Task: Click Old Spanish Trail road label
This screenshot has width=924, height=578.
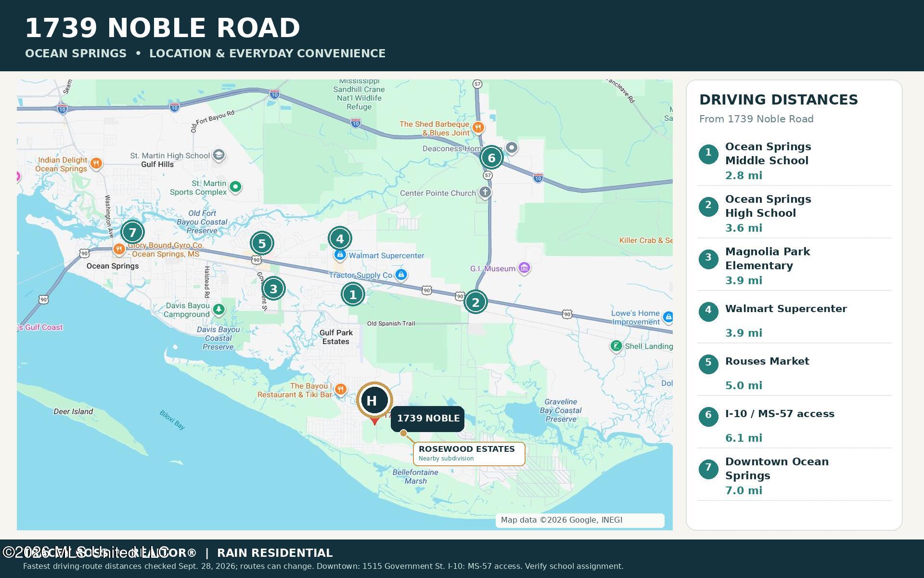Action: coord(391,324)
